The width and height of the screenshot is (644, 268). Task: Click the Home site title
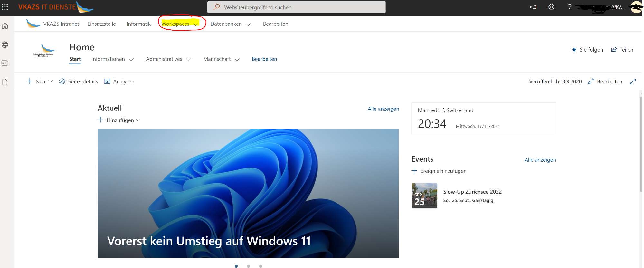click(x=82, y=47)
